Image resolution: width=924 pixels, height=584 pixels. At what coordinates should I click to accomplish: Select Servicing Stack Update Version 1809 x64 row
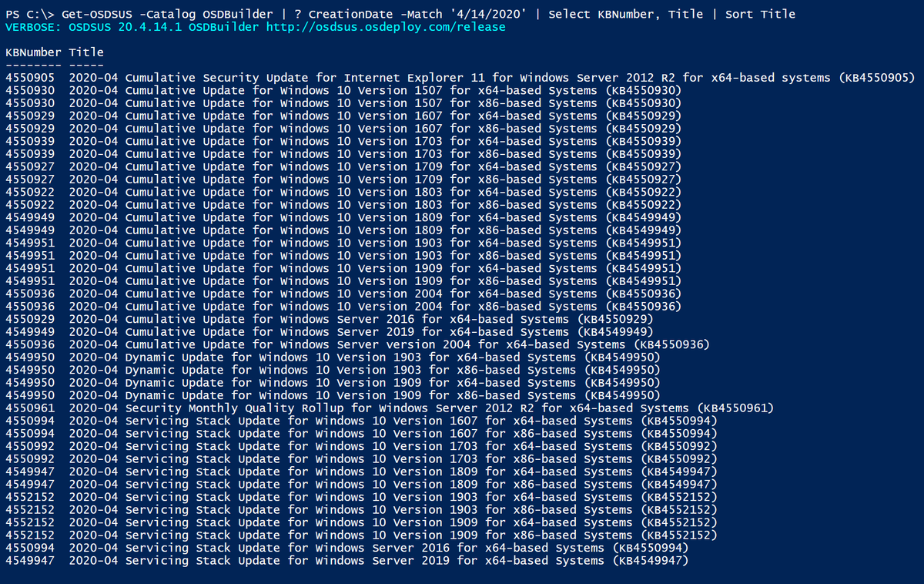[x=361, y=472]
